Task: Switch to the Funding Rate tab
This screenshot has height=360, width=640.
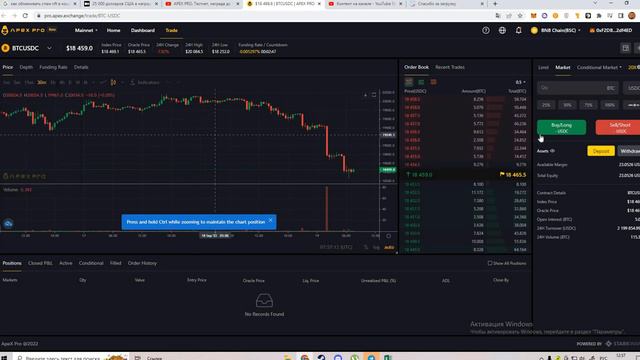Action: (x=53, y=67)
